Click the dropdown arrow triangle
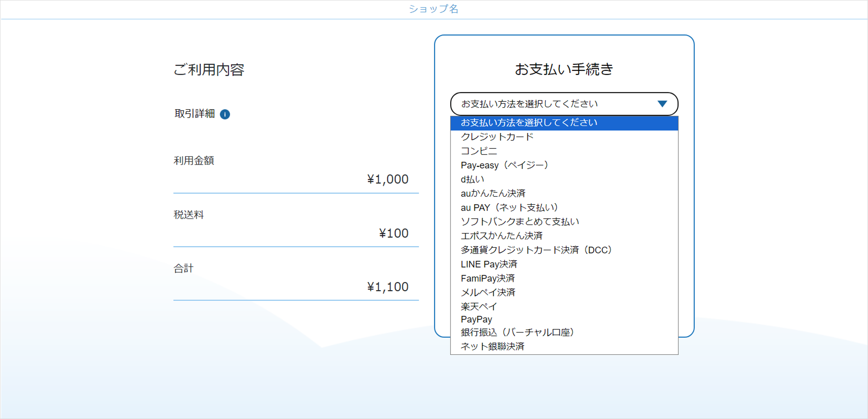 [662, 104]
